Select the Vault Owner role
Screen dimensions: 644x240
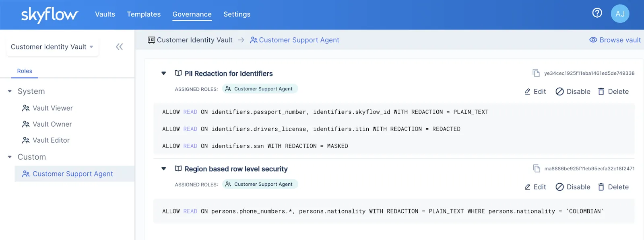(52, 124)
